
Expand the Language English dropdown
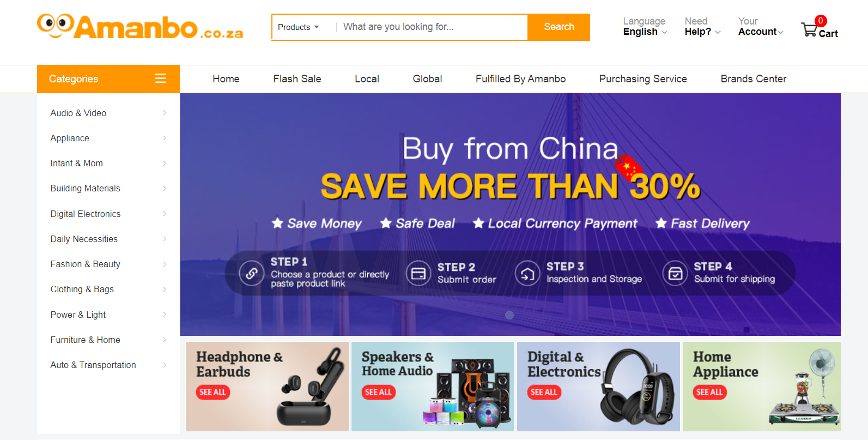[x=645, y=26]
